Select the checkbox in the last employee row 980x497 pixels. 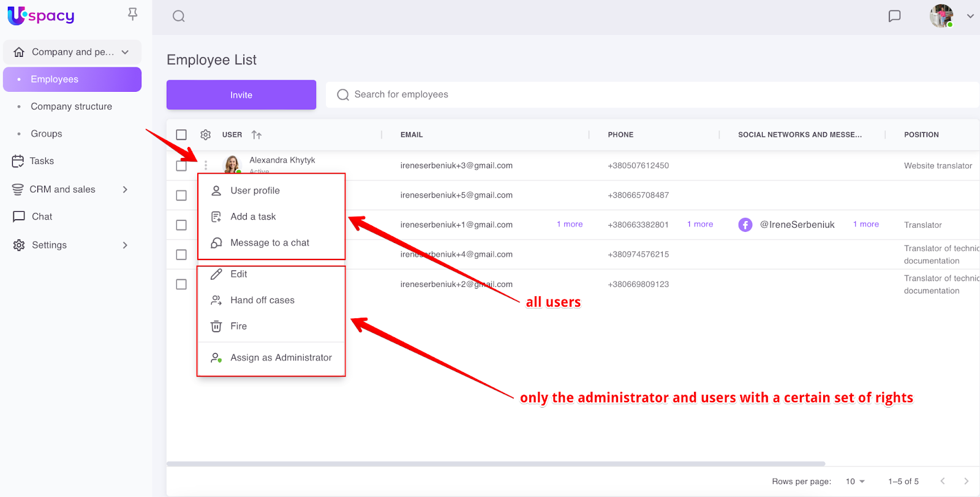(181, 285)
